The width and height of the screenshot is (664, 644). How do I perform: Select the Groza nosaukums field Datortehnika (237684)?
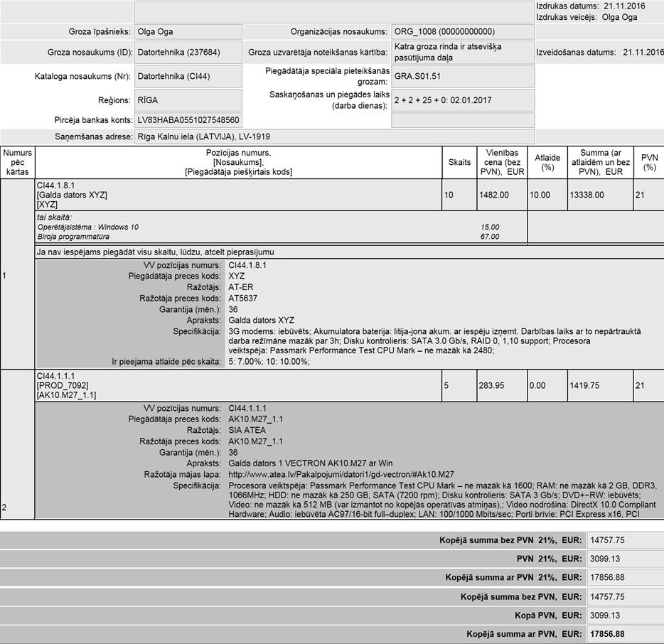[x=188, y=53]
